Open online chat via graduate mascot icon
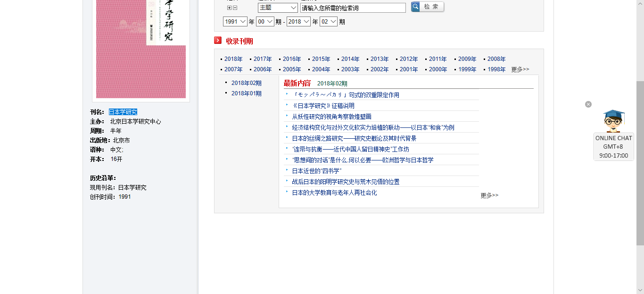 [x=613, y=121]
